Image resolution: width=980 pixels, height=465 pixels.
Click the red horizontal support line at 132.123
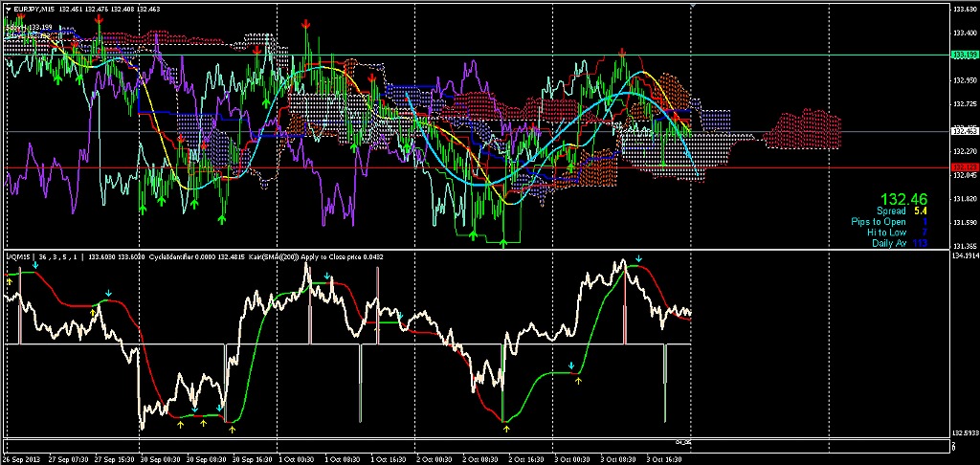pyautogui.click(x=475, y=167)
